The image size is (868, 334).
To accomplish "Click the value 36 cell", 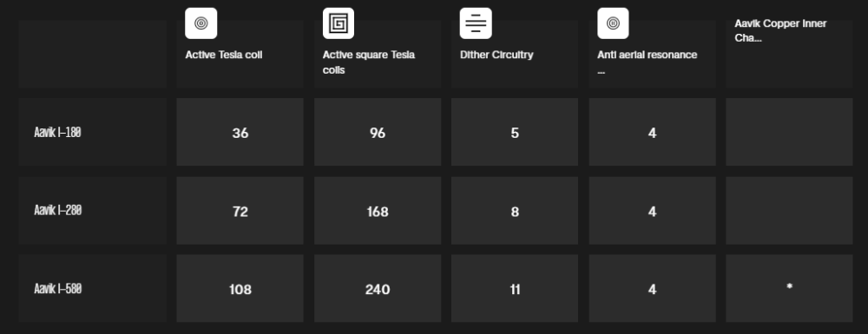I will pyautogui.click(x=240, y=132).
